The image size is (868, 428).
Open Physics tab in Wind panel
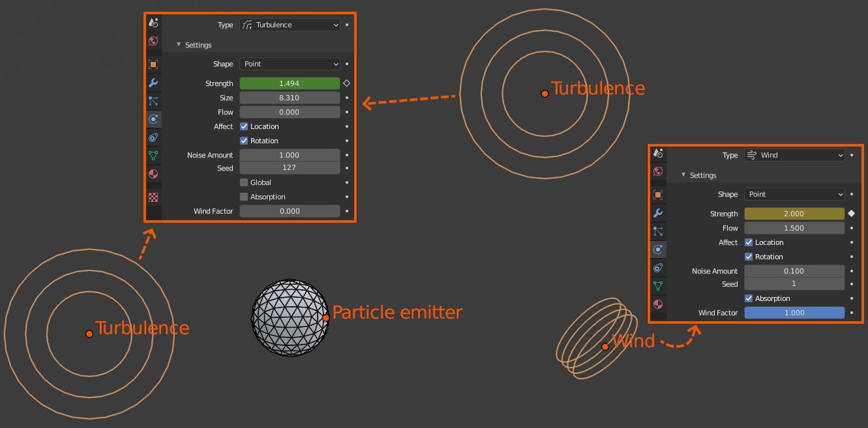coord(658,250)
